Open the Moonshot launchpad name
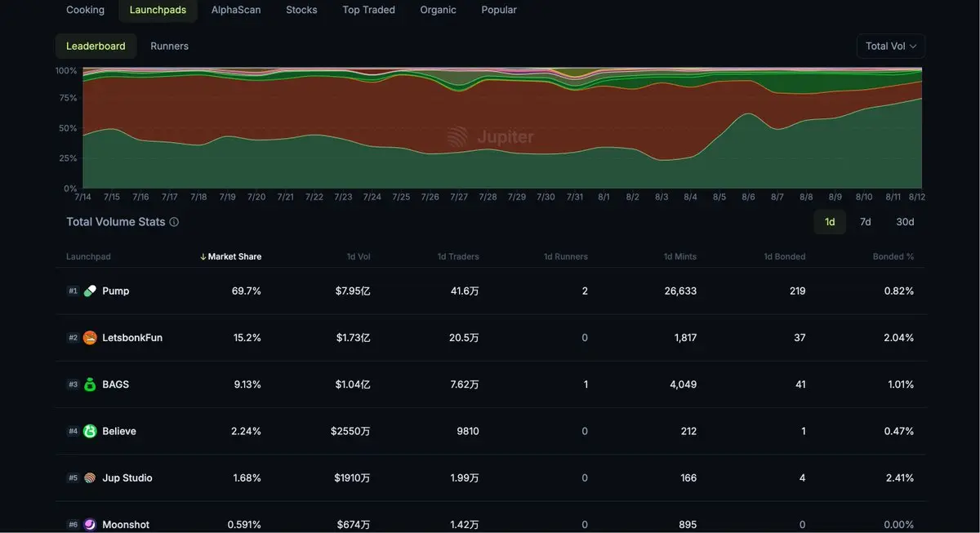The image size is (980, 533). 126,525
